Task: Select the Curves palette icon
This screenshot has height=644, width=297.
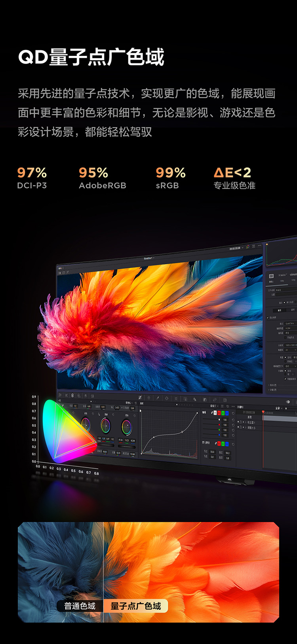Action: pyautogui.click(x=140, y=397)
